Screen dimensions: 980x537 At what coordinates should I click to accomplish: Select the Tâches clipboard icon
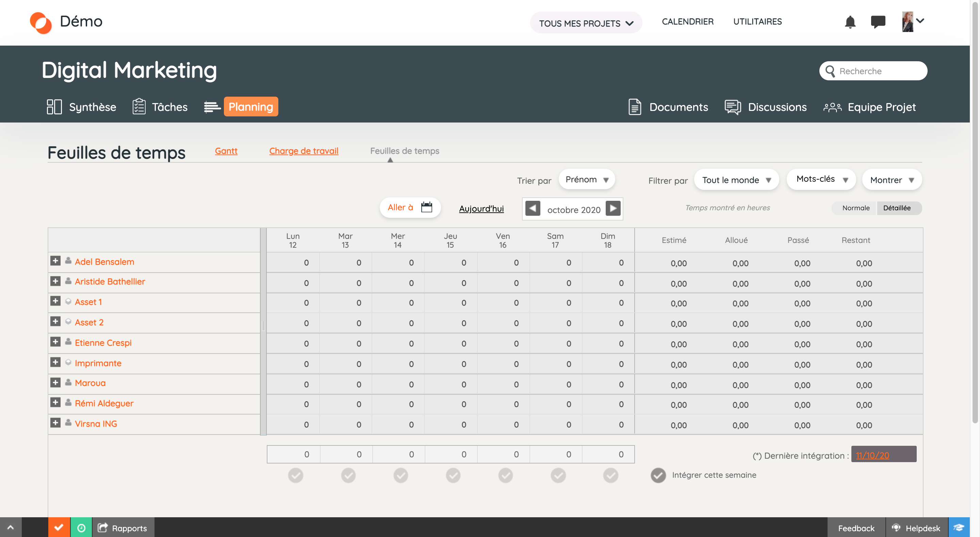(139, 107)
